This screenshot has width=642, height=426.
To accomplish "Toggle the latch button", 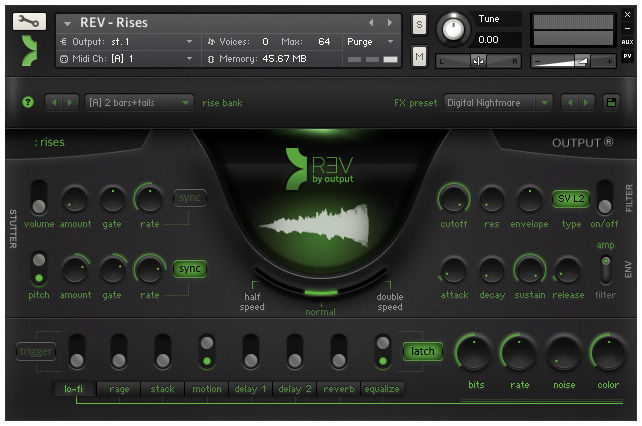I will click(x=423, y=351).
